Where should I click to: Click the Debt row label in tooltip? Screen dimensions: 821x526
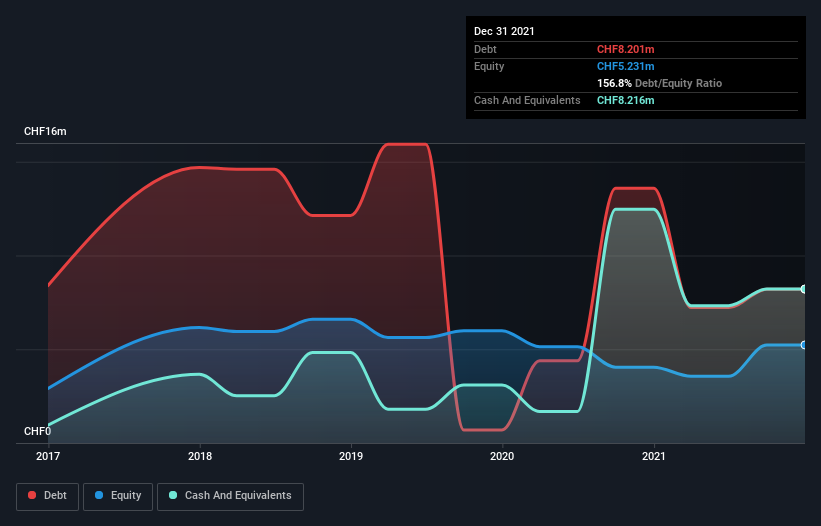tap(485, 49)
